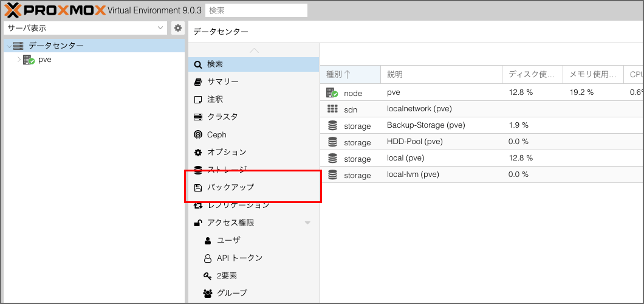Open the サーバ表示 view dropdown

click(85, 28)
